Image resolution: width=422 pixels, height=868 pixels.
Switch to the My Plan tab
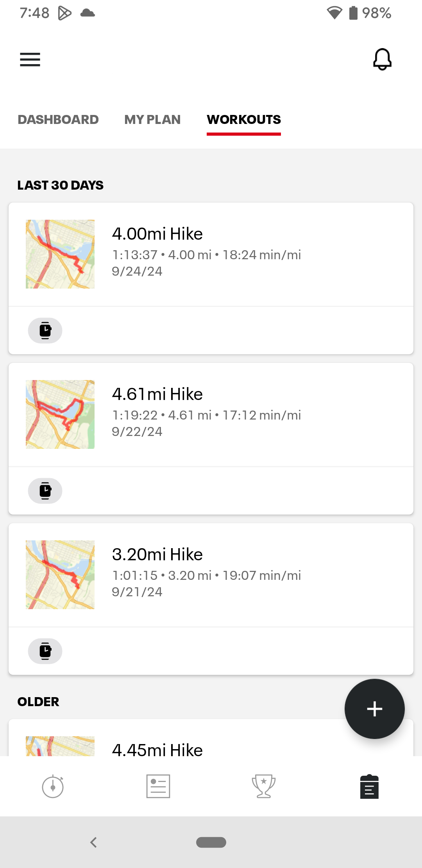coord(152,120)
